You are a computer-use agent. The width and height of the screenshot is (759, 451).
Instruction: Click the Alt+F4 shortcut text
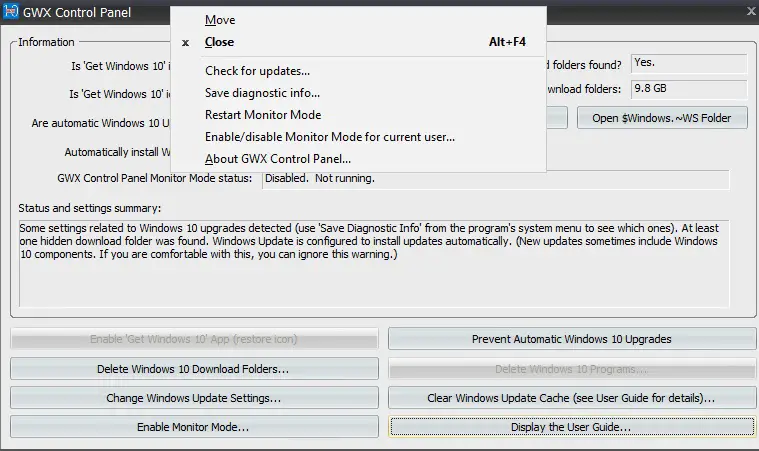pos(507,42)
